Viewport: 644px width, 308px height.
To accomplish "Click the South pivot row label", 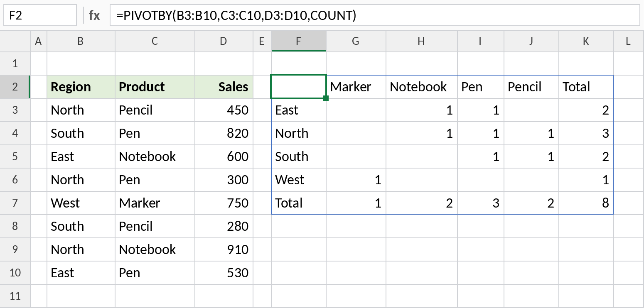I will pos(298,156).
